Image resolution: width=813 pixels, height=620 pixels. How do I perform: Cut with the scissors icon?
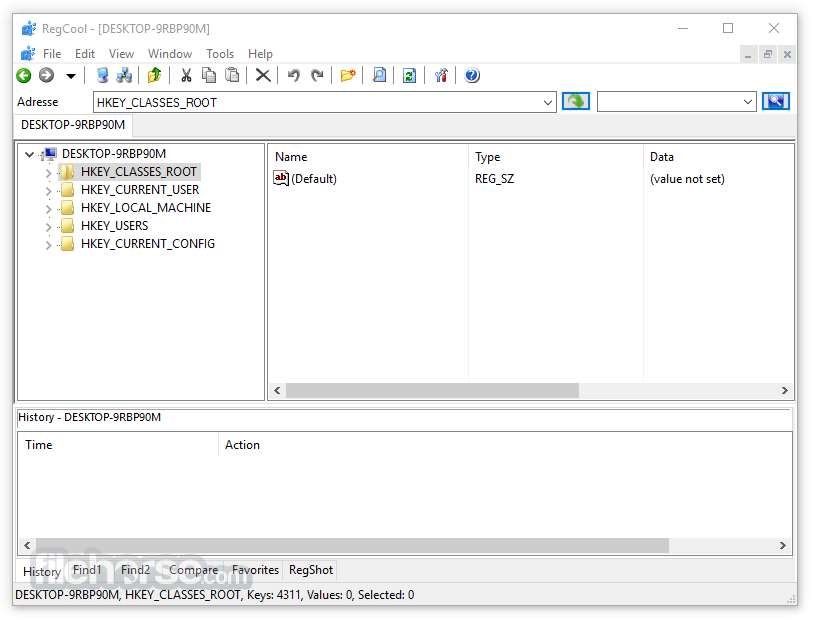point(186,76)
